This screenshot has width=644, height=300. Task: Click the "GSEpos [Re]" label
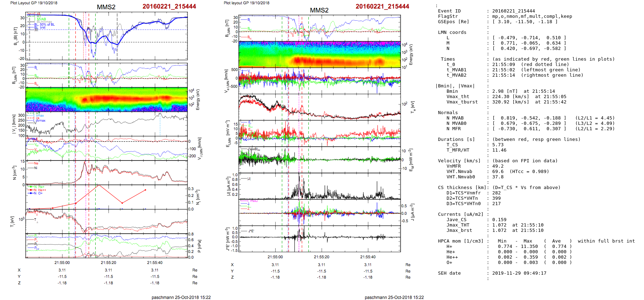(454, 22)
